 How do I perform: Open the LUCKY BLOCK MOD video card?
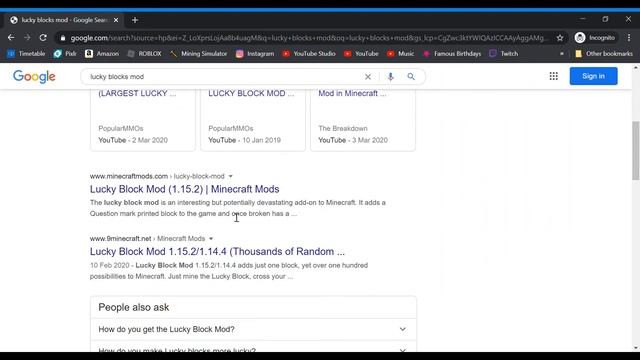coord(253,120)
